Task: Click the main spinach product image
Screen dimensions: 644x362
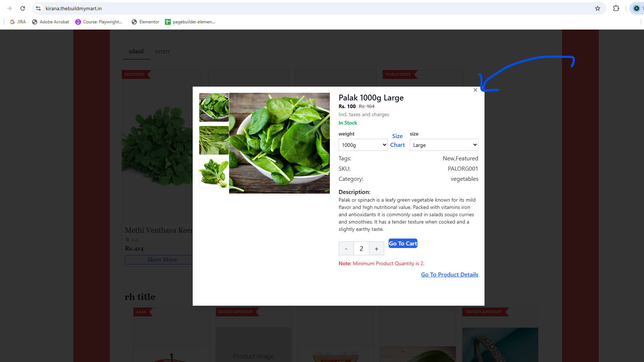Action: tap(279, 143)
